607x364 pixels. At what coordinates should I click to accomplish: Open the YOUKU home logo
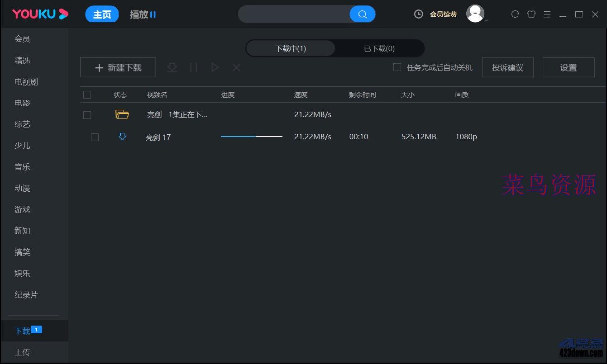coord(39,14)
